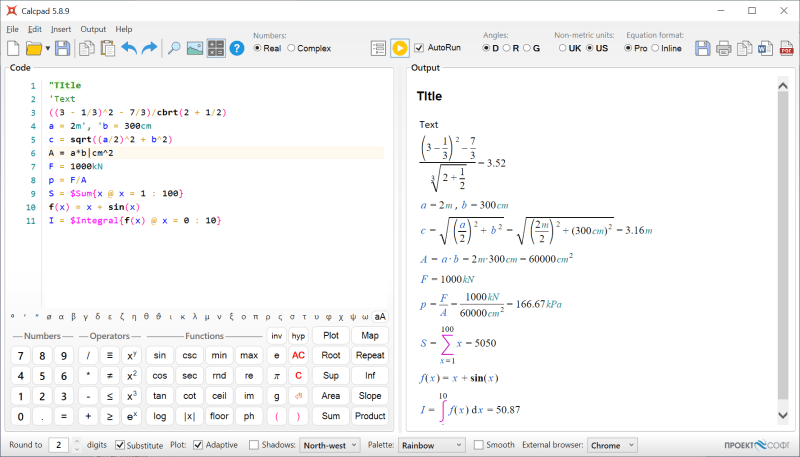Select Real numbers radio button
The image size is (800, 457).
(258, 48)
